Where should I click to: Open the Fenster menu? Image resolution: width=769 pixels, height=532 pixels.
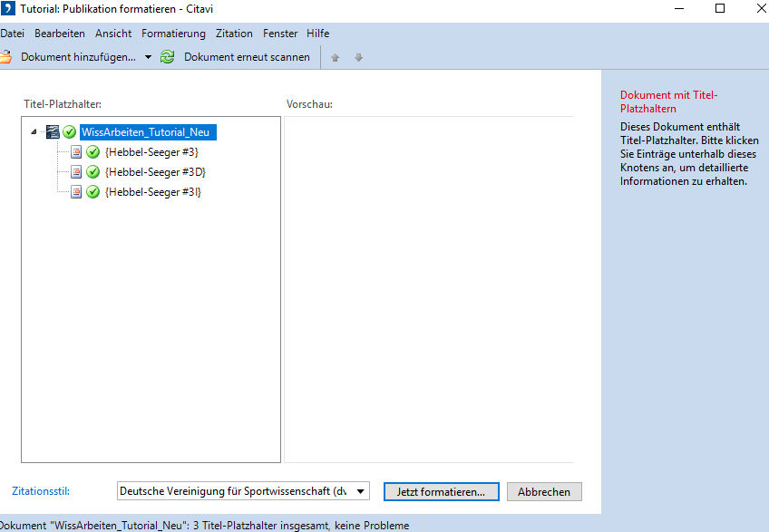coord(280,34)
